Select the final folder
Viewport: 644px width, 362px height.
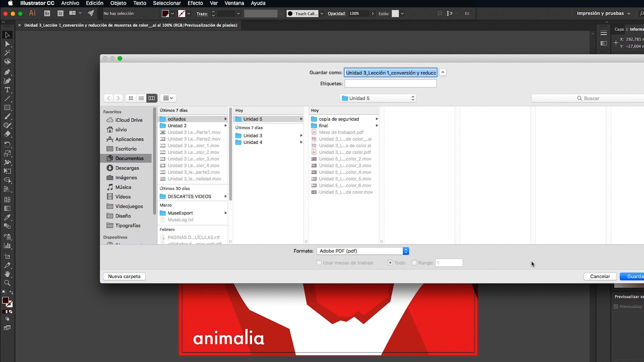pos(344,126)
